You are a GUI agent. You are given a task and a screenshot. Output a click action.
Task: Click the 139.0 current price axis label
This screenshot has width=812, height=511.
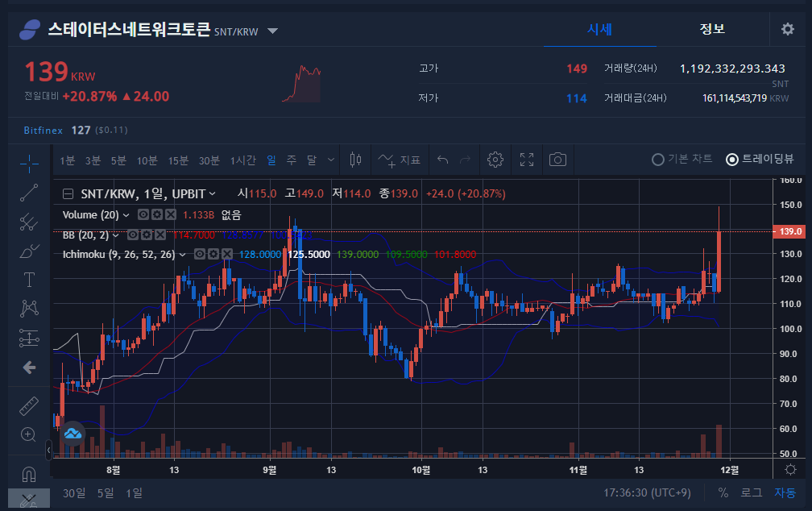coord(789,231)
